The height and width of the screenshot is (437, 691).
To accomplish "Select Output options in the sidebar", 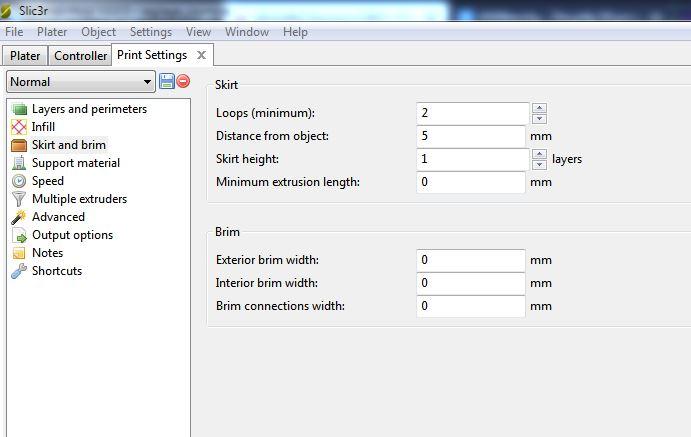I will [72, 235].
